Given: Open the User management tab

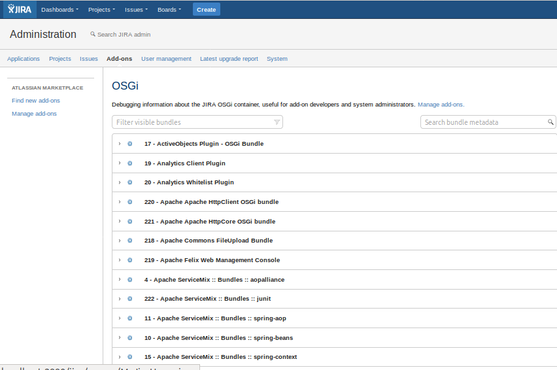Looking at the screenshot, I should coord(166,59).
